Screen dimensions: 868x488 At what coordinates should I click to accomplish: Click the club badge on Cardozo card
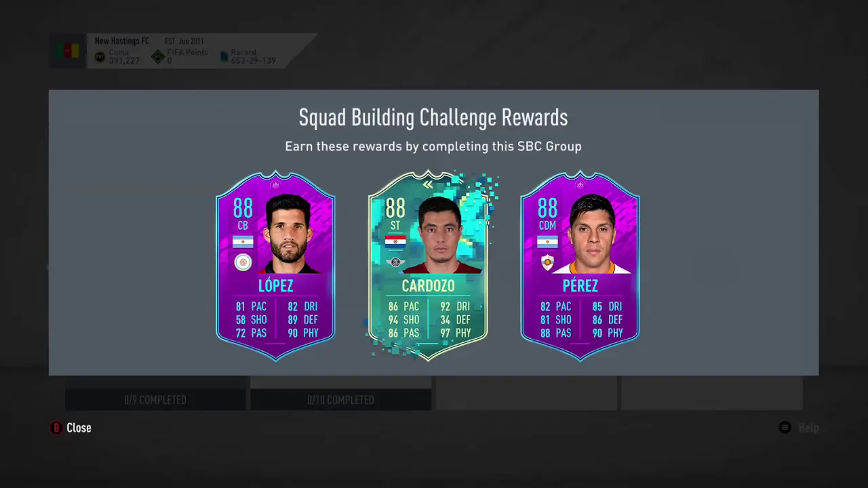[395, 262]
